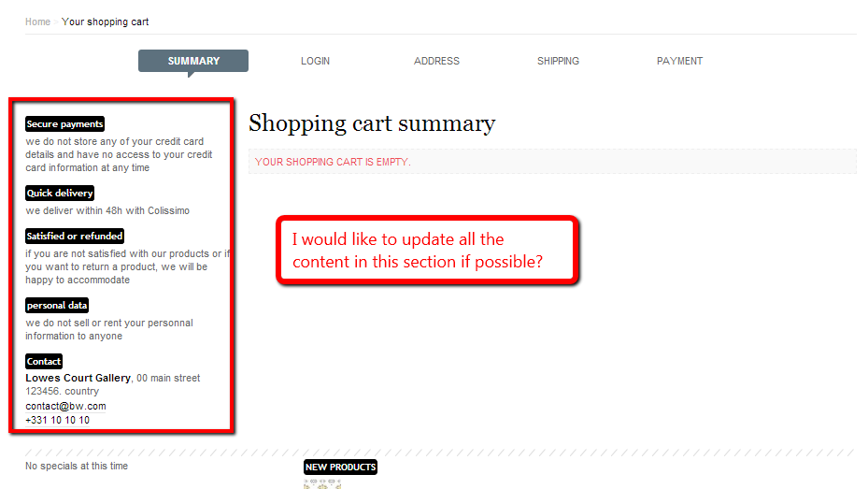Click the Quick delivery heading

[60, 194]
